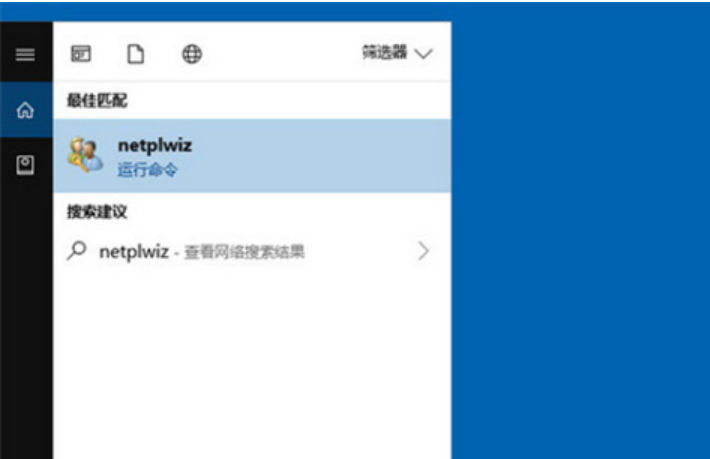Expand the arrow for netplwiz web results

[x=423, y=251]
